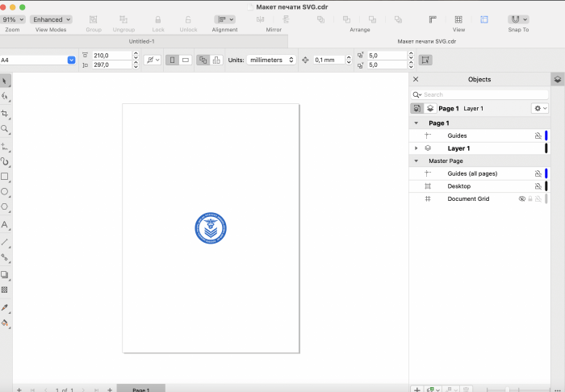Open the Zoom level 91% dropdown

point(13,19)
